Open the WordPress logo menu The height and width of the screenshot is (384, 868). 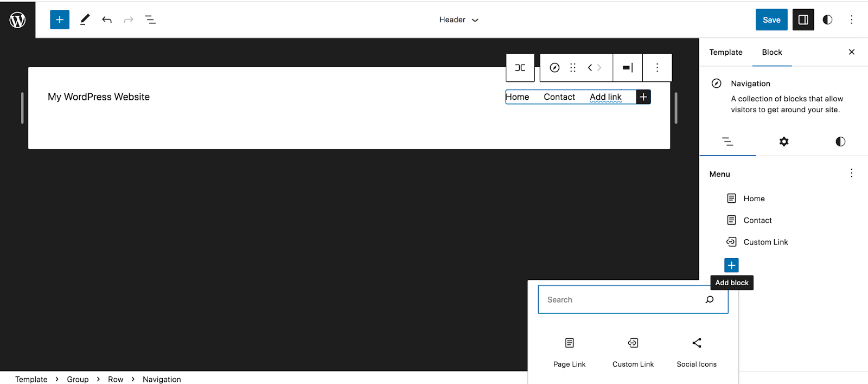[x=17, y=20]
